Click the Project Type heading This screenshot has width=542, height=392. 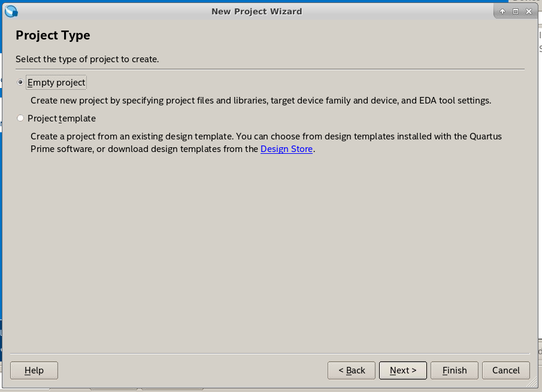[53, 35]
